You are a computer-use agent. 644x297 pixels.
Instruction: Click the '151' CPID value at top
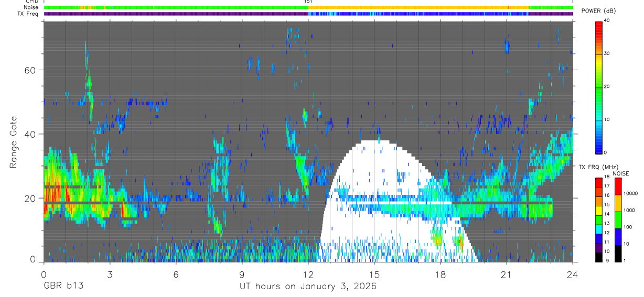click(308, 2)
